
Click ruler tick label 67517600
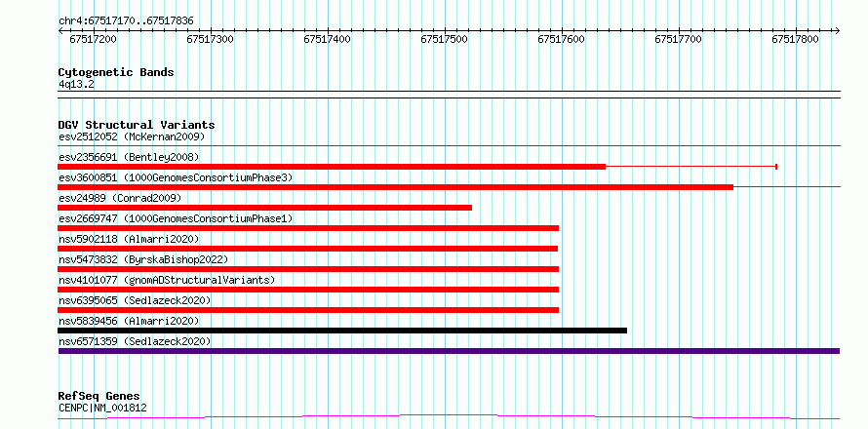(562, 39)
